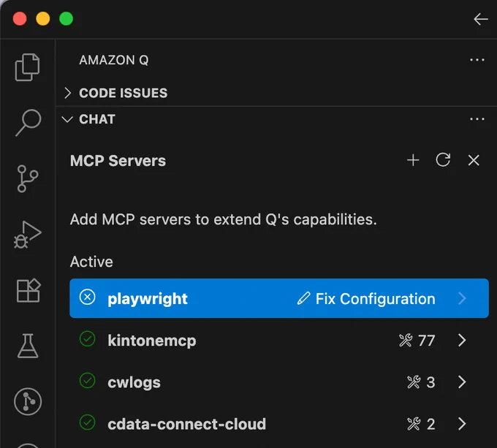Open the Extensions view icon
The height and width of the screenshot is (448, 497).
click(x=29, y=291)
